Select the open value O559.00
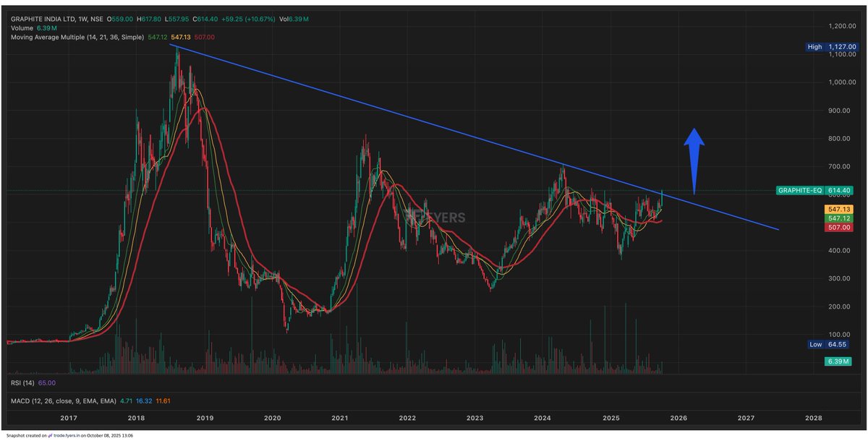 [119, 19]
